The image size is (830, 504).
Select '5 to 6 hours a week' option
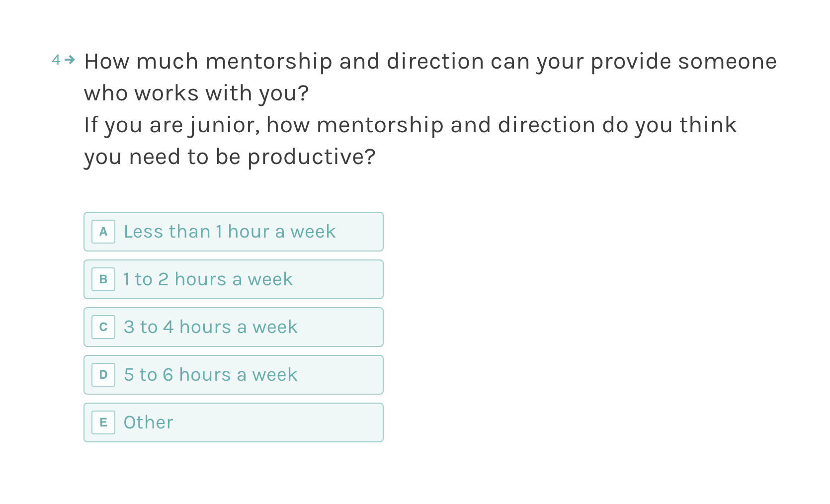pyautogui.click(x=210, y=375)
